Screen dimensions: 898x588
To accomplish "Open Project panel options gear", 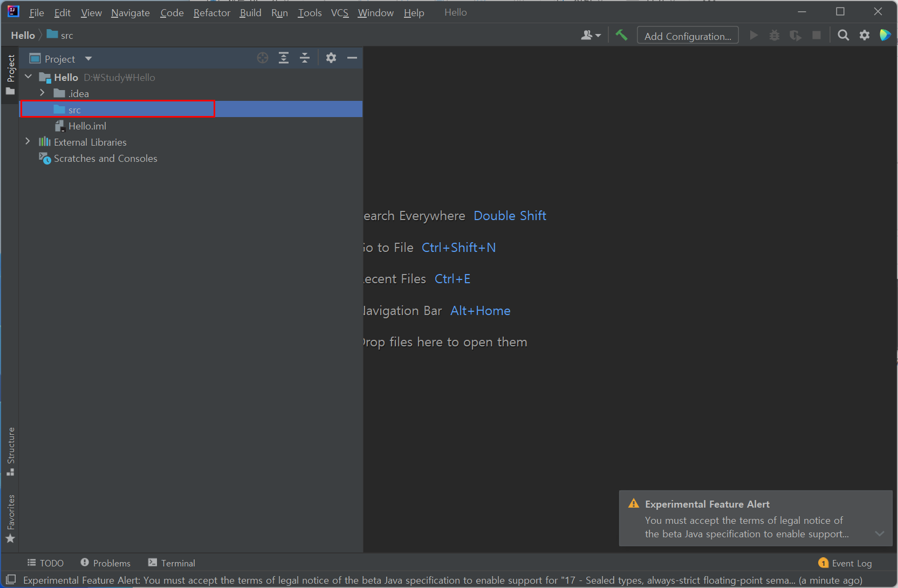I will pos(331,58).
